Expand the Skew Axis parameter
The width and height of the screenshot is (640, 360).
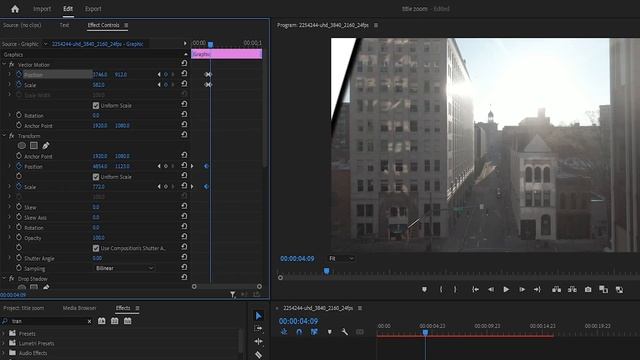(10, 217)
